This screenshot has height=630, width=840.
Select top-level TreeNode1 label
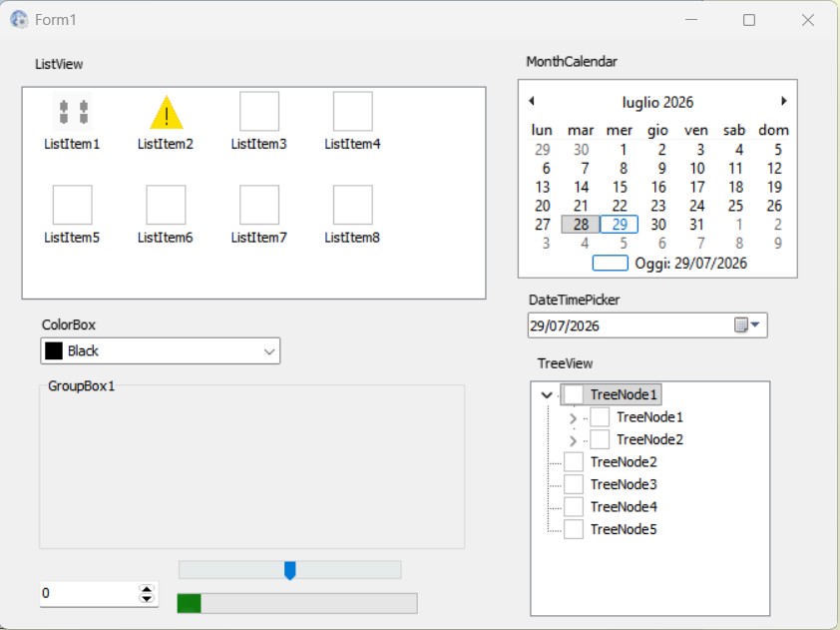click(x=624, y=394)
